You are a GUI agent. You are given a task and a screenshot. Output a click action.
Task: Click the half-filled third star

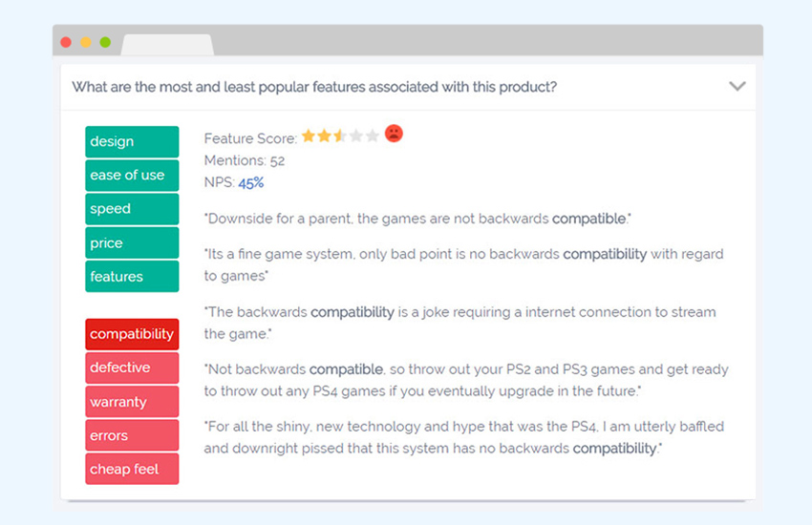coord(340,136)
